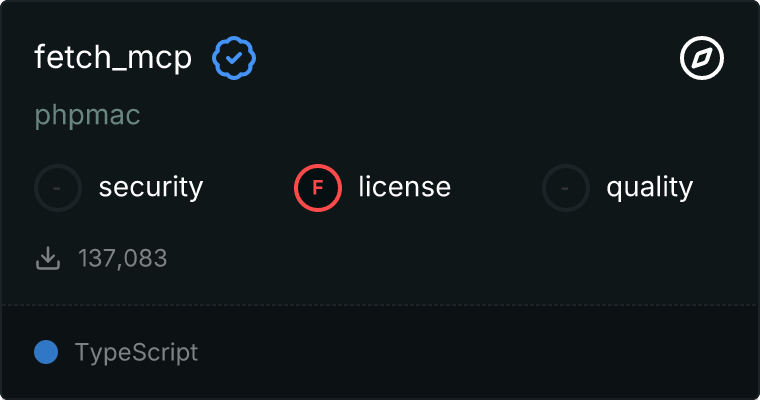Click the dash inside the quality circle
The height and width of the screenshot is (400, 760).
[566, 187]
